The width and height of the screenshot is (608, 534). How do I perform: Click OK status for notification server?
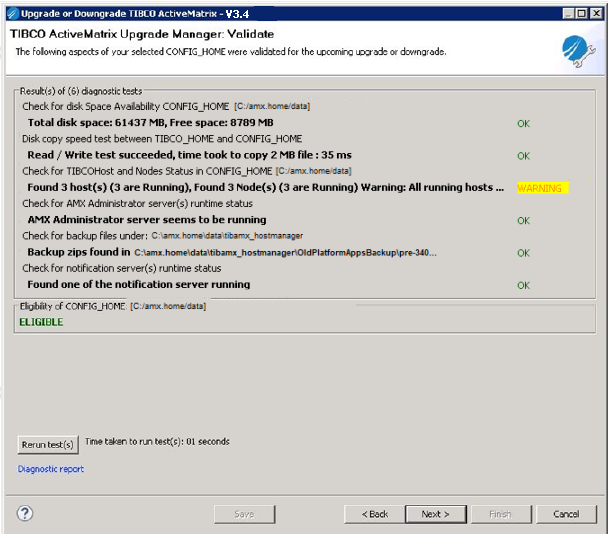pyautogui.click(x=523, y=285)
